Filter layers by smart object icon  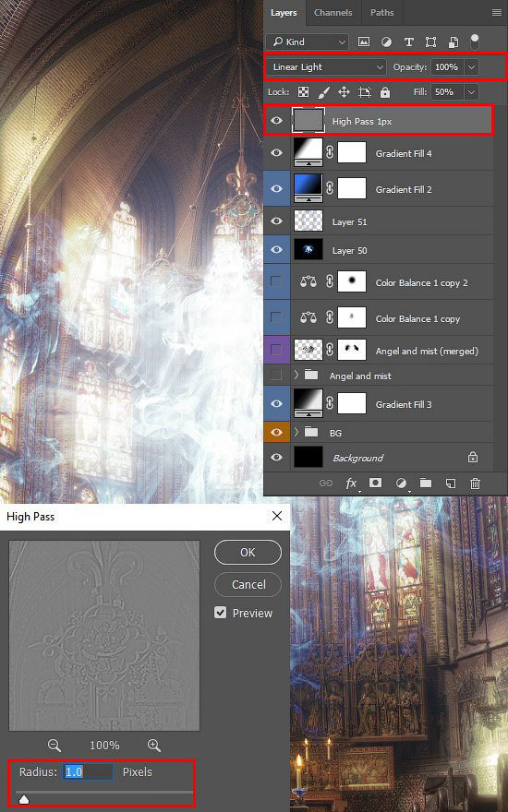click(x=453, y=42)
